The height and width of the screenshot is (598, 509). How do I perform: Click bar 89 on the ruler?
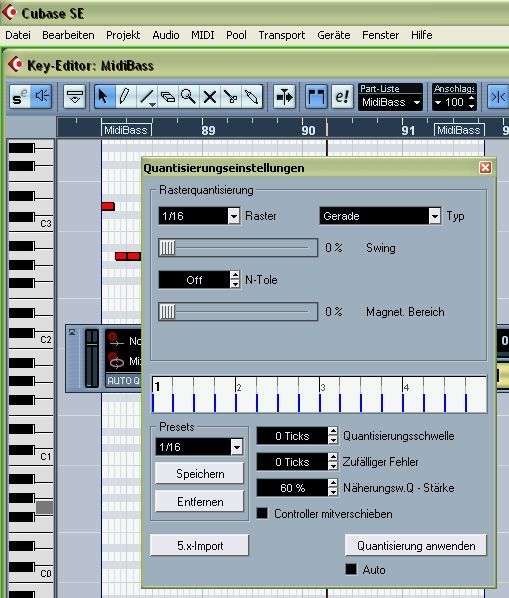pos(208,130)
